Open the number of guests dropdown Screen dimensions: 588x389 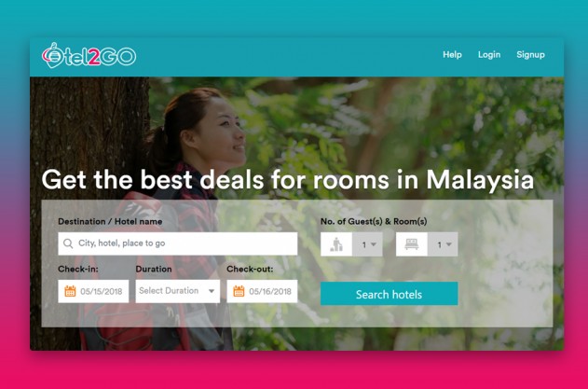tap(367, 244)
